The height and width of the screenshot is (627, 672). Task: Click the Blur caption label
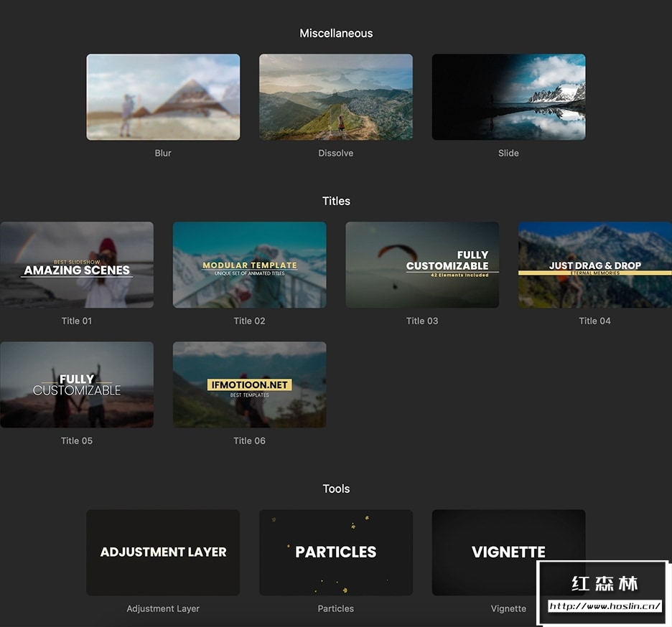(x=163, y=153)
